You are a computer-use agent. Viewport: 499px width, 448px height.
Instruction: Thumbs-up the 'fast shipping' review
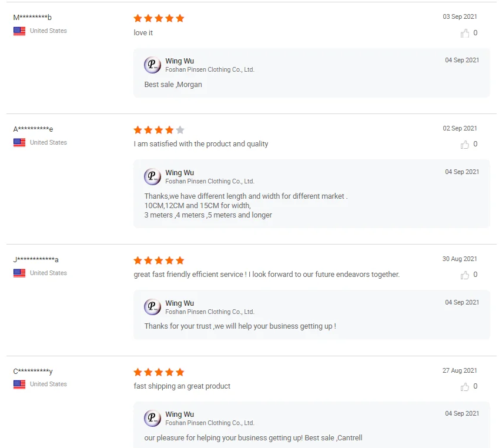465,387
